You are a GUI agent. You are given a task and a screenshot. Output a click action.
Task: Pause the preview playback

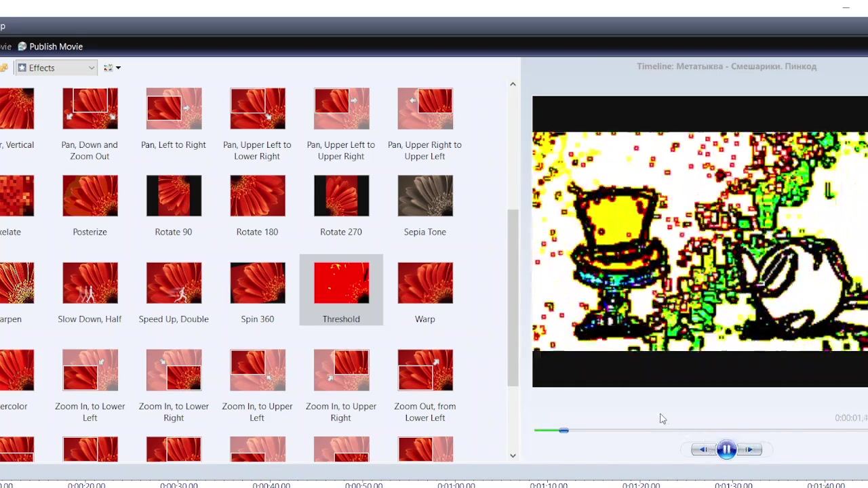[726, 449]
